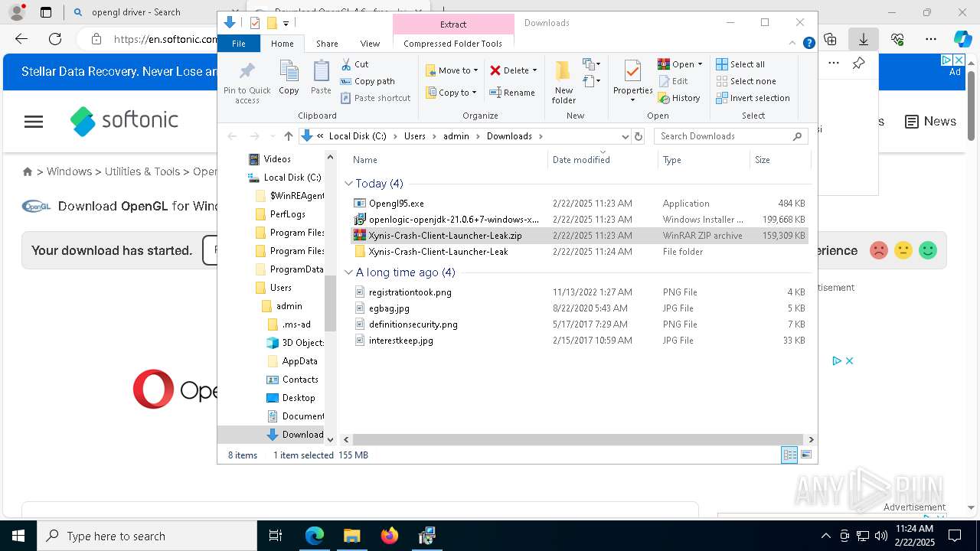Image resolution: width=980 pixels, height=551 pixels.
Task: Open News link on Softonic page
Action: pos(931,122)
